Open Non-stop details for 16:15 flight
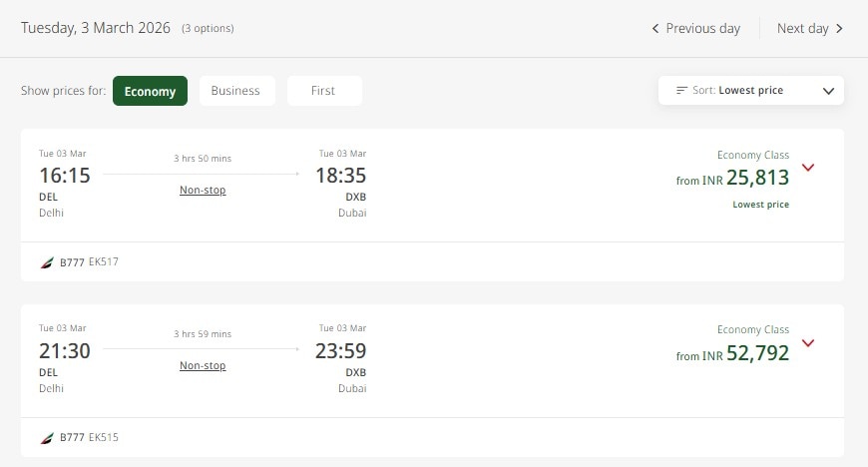Viewport: 868px width, 467px height. point(203,190)
